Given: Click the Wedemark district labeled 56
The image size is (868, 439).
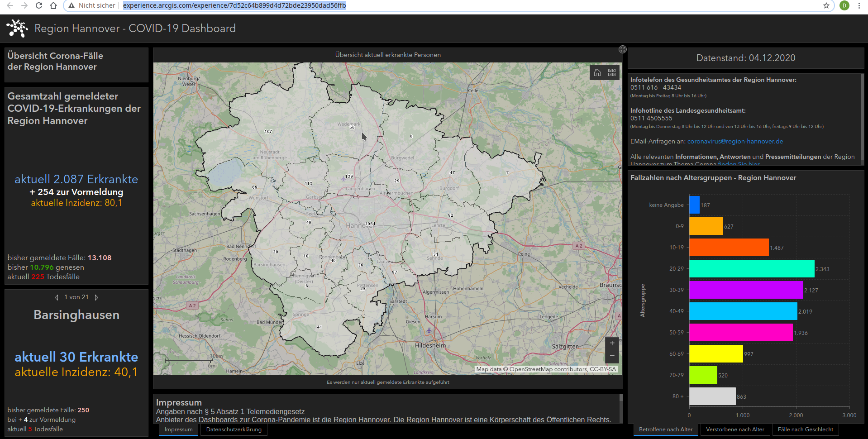Looking at the screenshot, I should click(352, 128).
